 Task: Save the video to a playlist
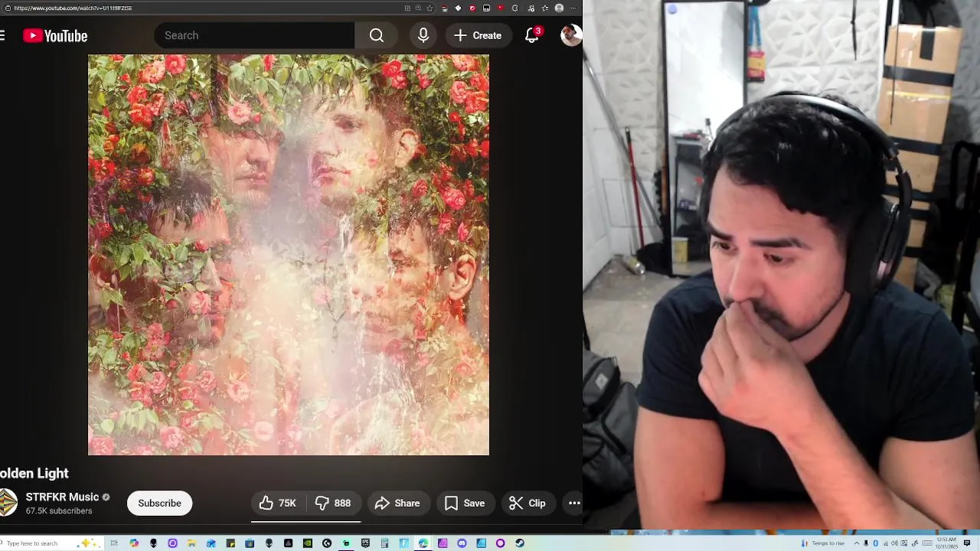pyautogui.click(x=465, y=503)
